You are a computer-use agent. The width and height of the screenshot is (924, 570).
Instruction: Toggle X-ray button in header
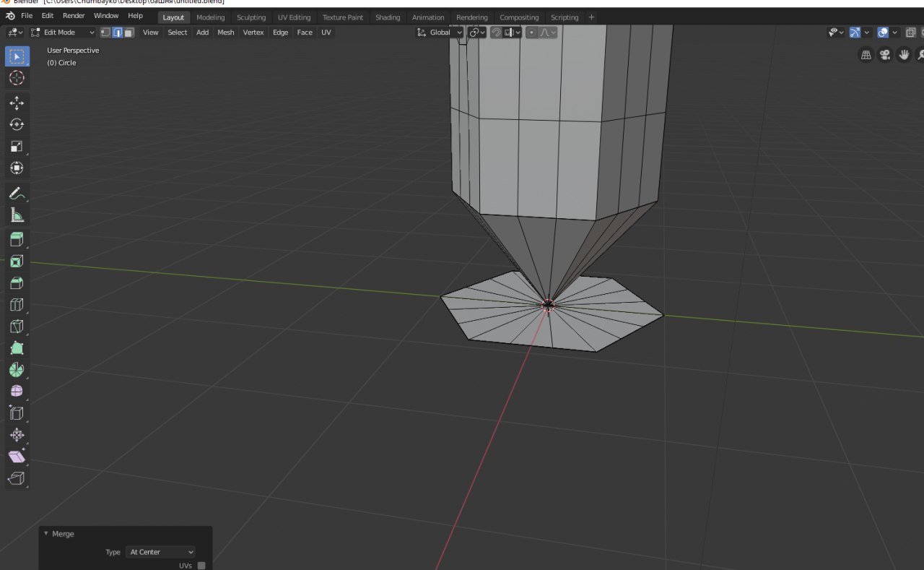tap(910, 33)
